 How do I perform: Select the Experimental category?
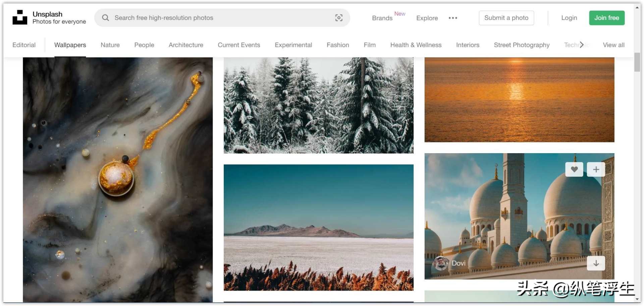click(x=293, y=45)
